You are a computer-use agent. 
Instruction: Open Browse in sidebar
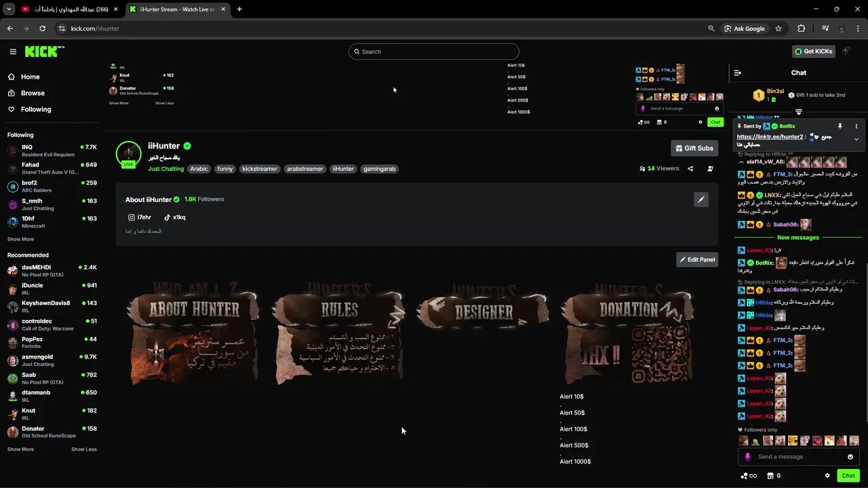pyautogui.click(x=32, y=93)
